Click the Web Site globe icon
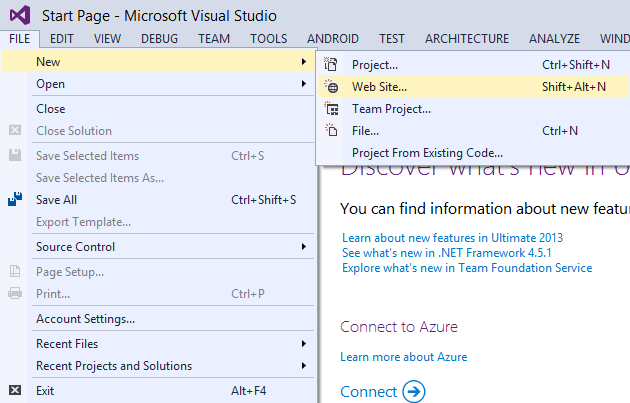Screen dimensions: 630x403 pos(333,87)
